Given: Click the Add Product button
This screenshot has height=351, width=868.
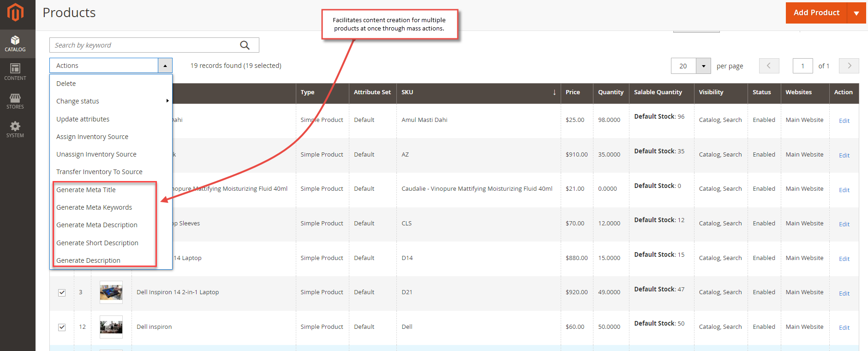Looking at the screenshot, I should click(x=816, y=13).
